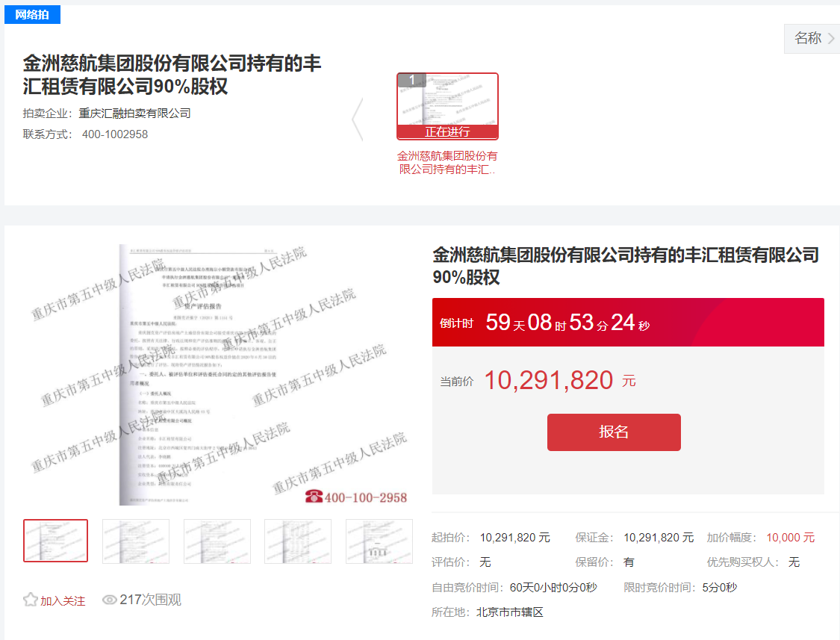This screenshot has width=840, height=640.
Task: Click the 保证金 value 10,291,820 元
Action: point(659,538)
